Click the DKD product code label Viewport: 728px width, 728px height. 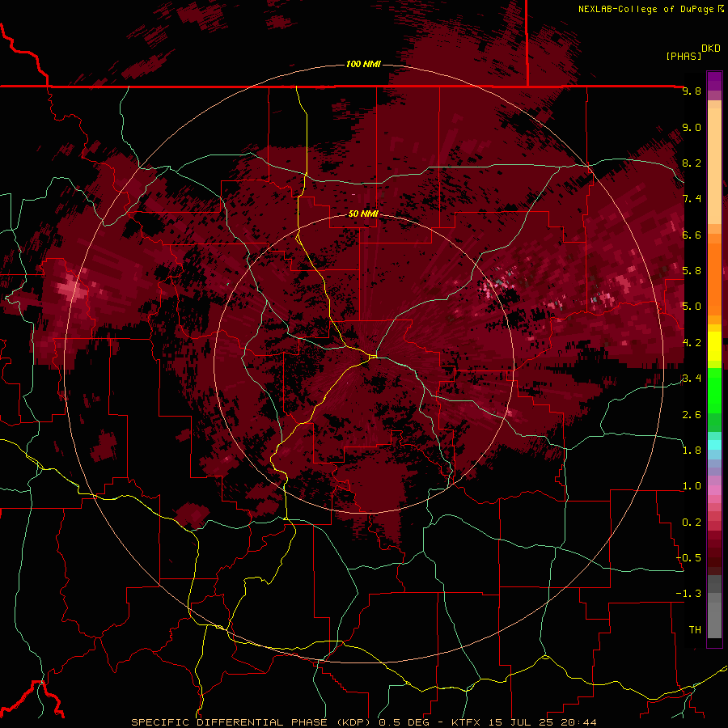pos(710,49)
